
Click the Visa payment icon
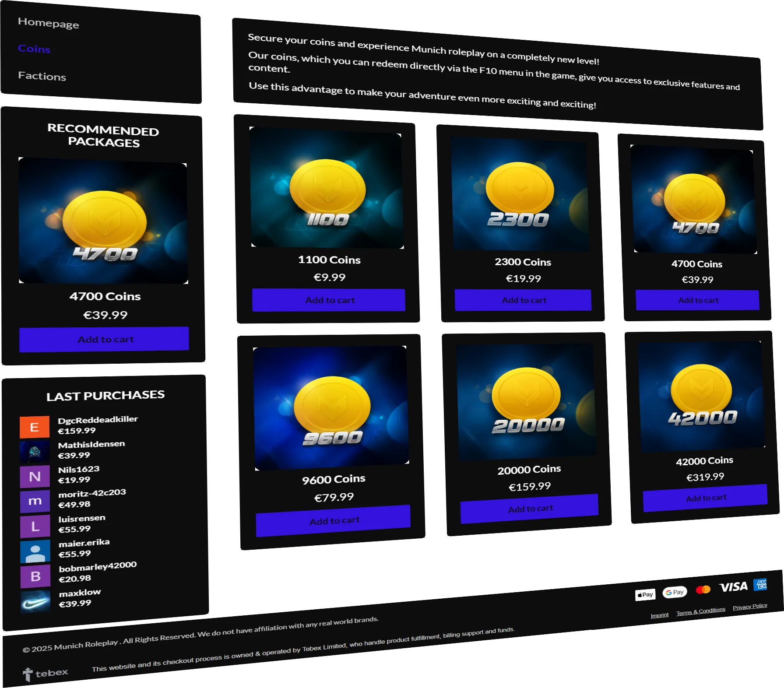(x=734, y=586)
